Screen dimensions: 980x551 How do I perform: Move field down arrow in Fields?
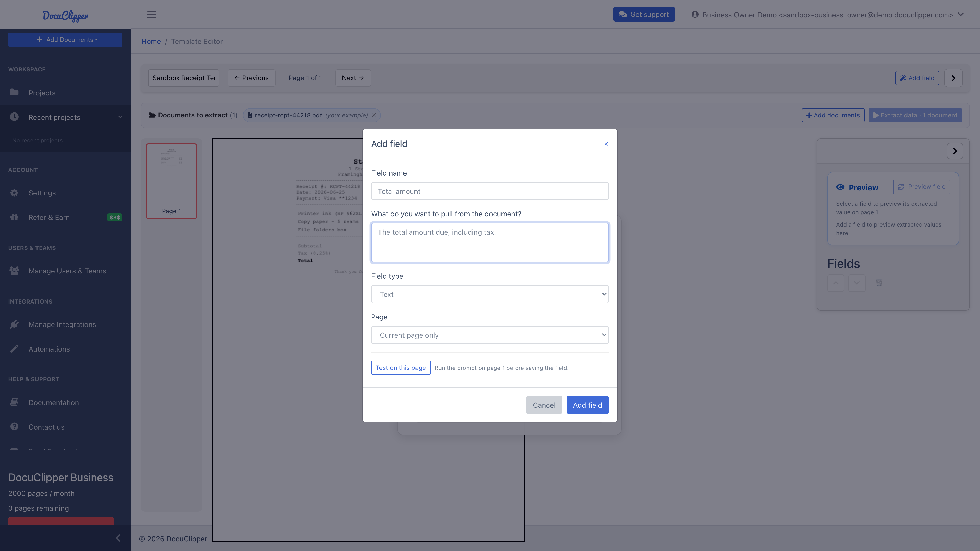857,283
